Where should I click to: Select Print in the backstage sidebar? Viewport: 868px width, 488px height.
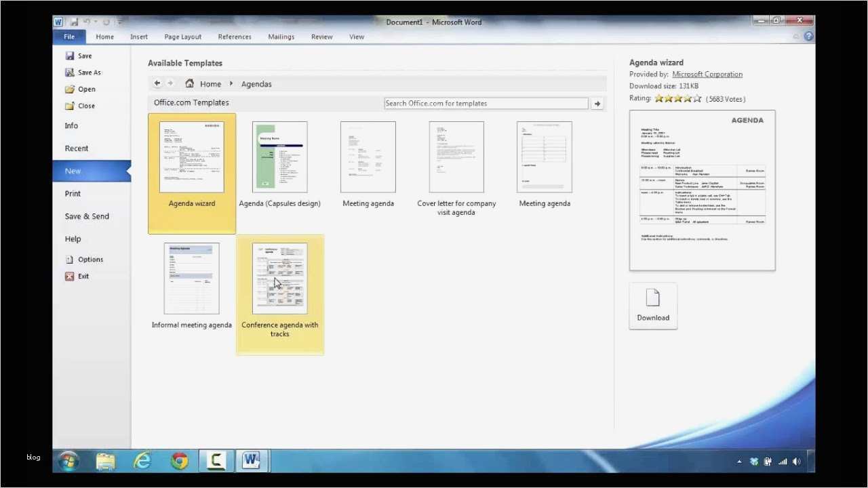tap(73, 193)
